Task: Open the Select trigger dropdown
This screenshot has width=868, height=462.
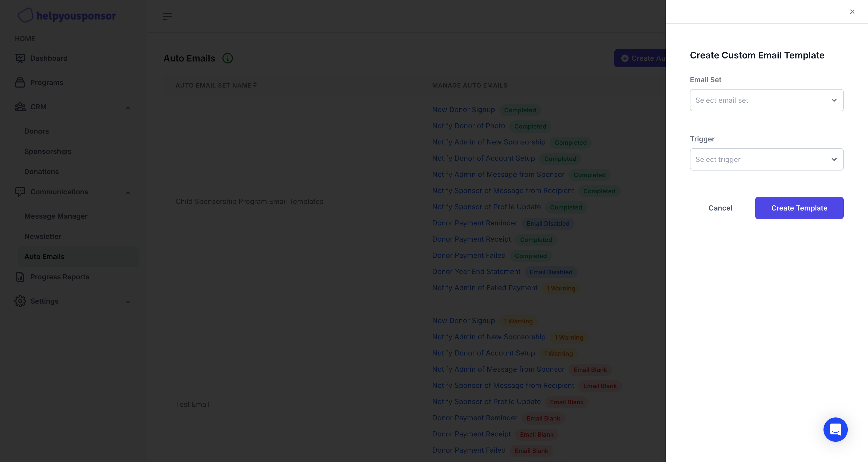Action: tap(766, 159)
